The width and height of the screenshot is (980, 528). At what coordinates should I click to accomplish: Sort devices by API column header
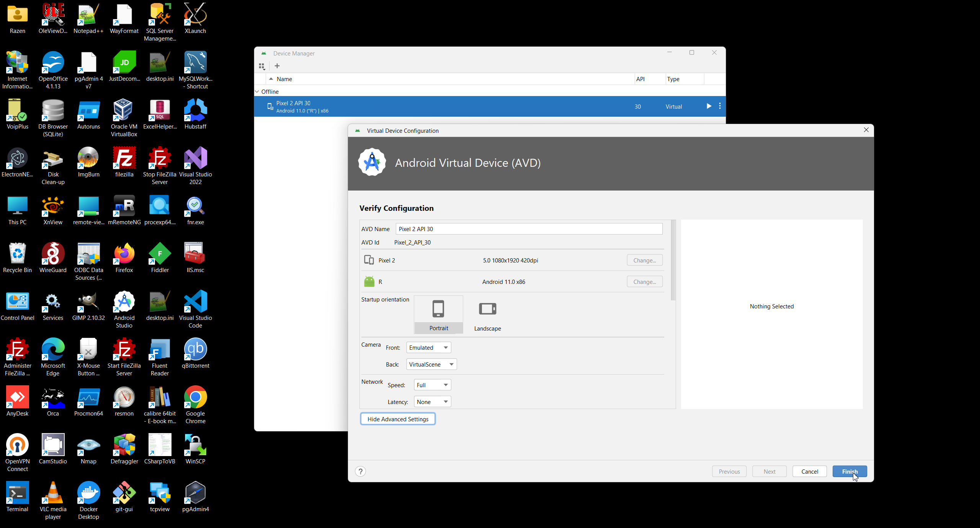[x=640, y=79]
